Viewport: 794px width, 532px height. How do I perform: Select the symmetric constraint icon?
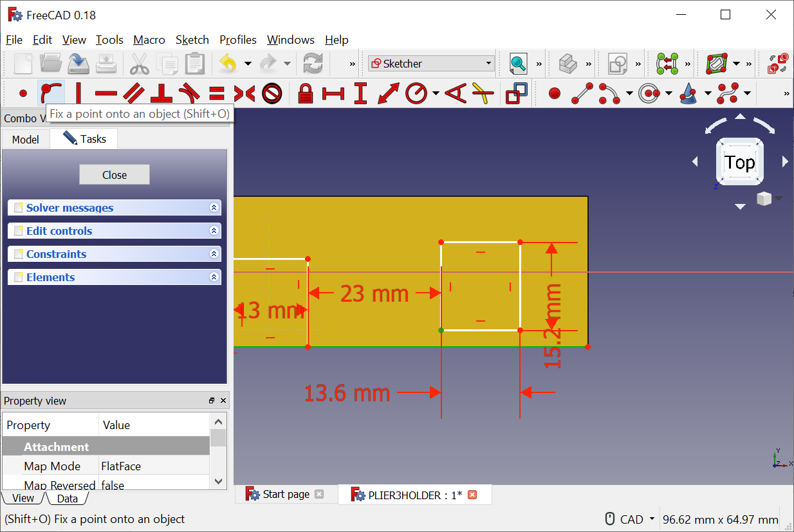point(245,94)
